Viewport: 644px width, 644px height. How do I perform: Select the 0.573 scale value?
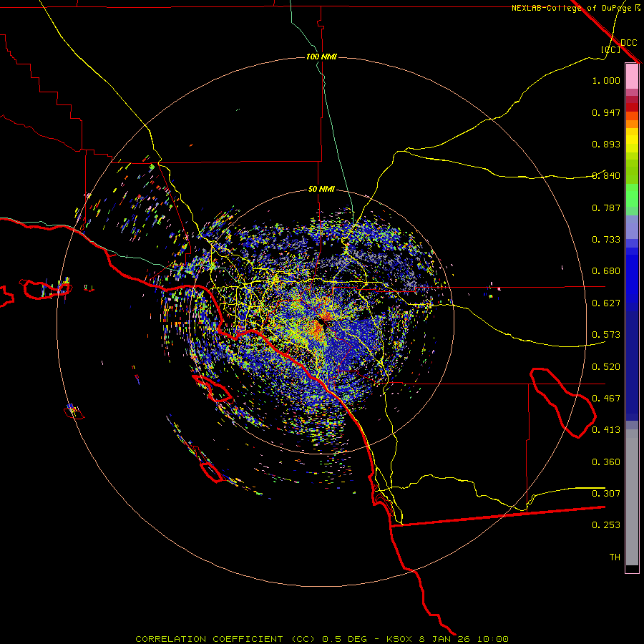click(x=606, y=335)
